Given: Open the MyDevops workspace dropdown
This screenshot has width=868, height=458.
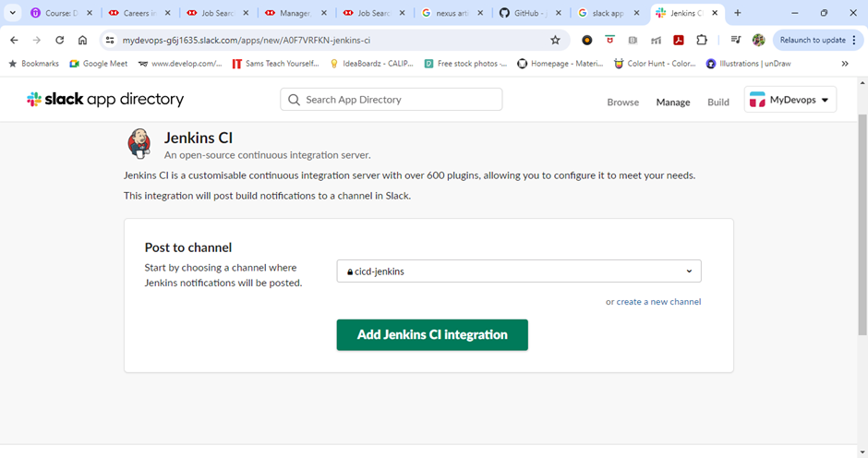Looking at the screenshot, I should 790,100.
